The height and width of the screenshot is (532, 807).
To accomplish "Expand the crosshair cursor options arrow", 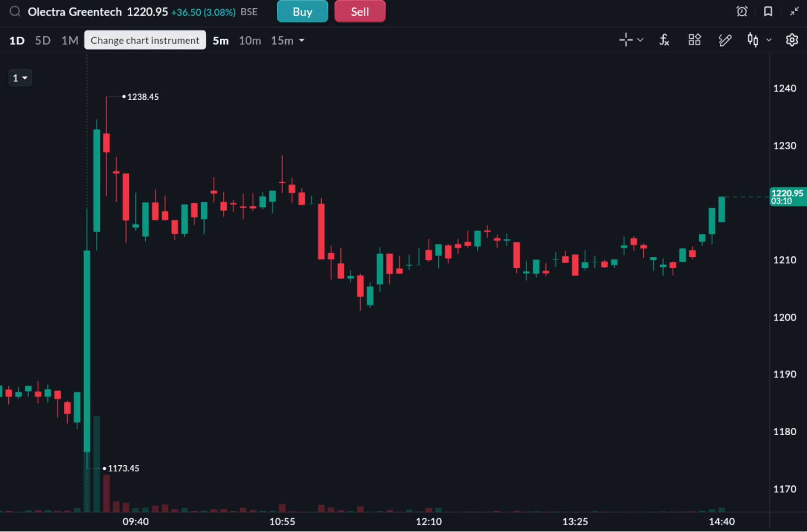I will [x=640, y=40].
